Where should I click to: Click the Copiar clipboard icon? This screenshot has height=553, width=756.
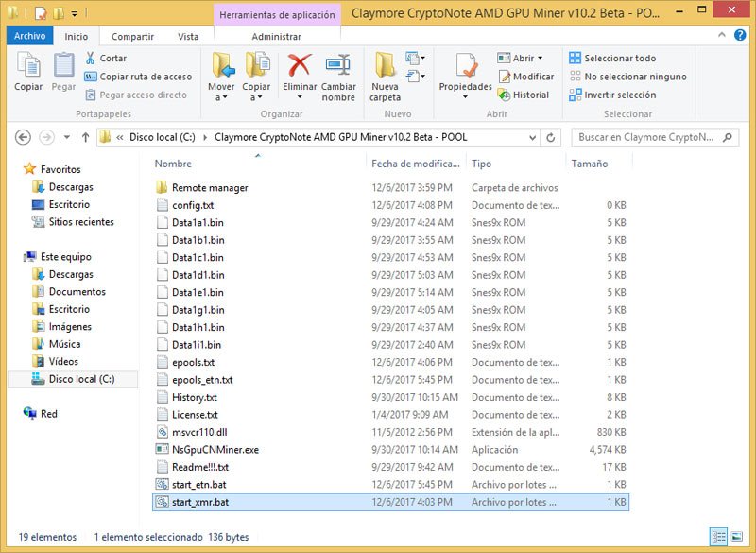click(28, 65)
